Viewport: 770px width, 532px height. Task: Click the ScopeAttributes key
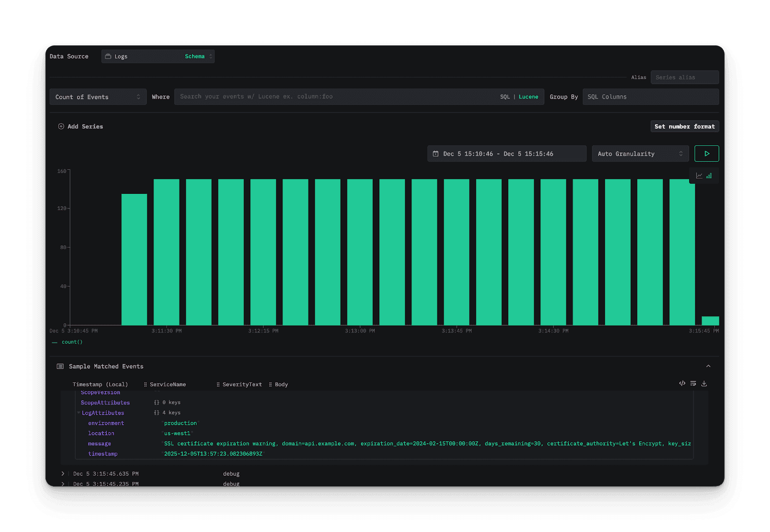coord(105,403)
